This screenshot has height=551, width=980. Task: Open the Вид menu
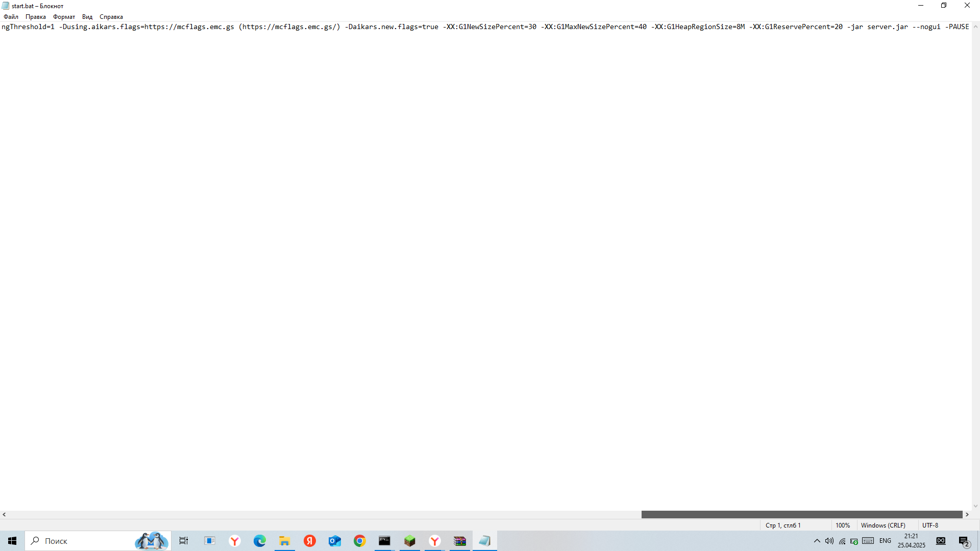[x=87, y=17]
